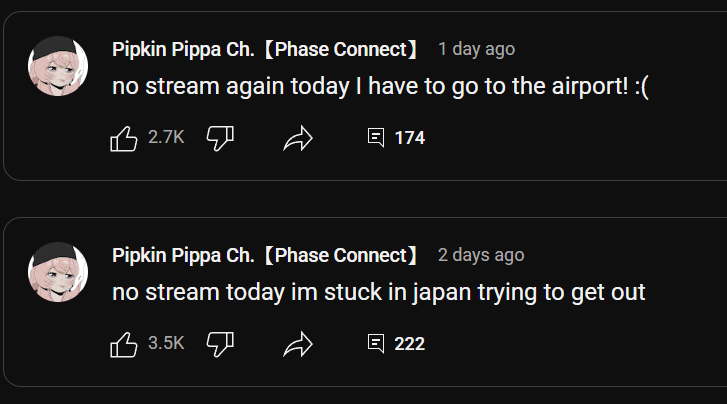Open channel name link on second post

click(265, 255)
